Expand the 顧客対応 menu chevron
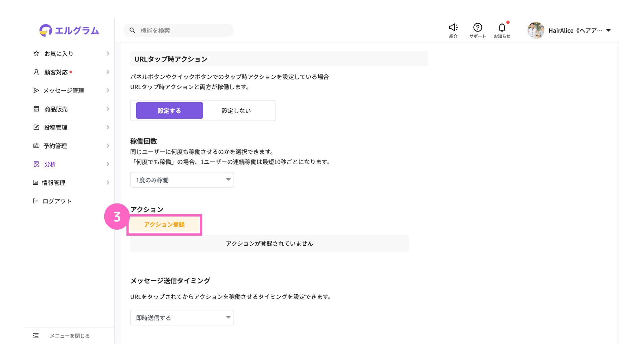 point(108,72)
